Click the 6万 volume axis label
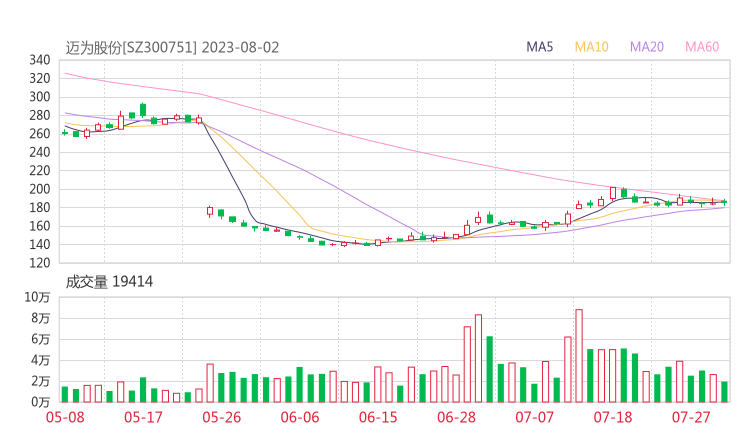Screen dimensions: 740x440 coord(41,339)
